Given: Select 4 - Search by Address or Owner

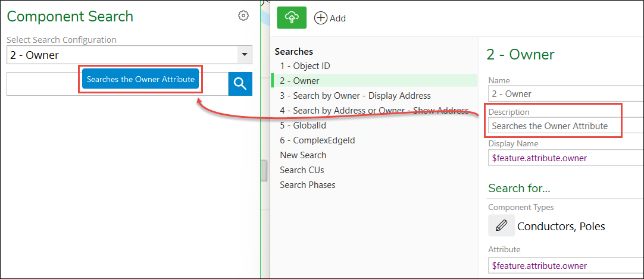Looking at the screenshot, I should [x=374, y=111].
